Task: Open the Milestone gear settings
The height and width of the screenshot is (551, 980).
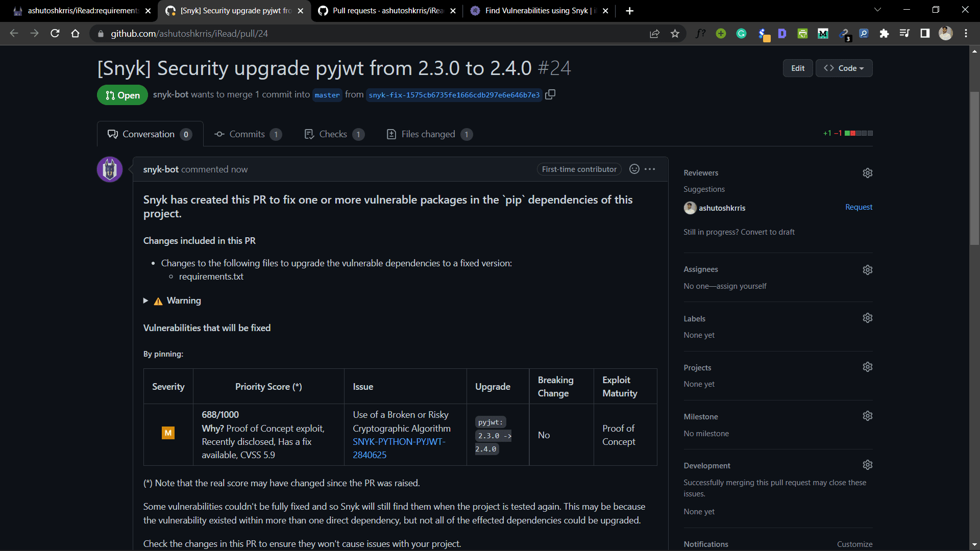Action: pyautogui.click(x=867, y=416)
